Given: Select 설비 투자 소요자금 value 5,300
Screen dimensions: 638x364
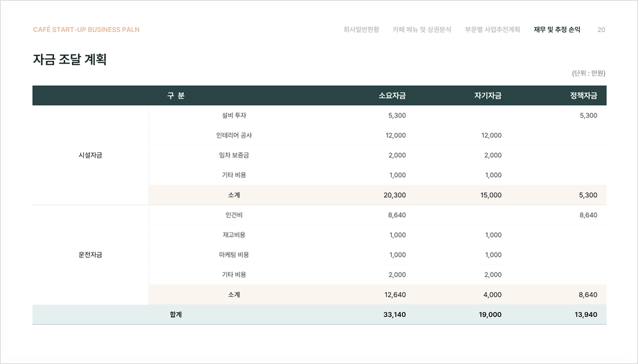Looking at the screenshot, I should [397, 116].
